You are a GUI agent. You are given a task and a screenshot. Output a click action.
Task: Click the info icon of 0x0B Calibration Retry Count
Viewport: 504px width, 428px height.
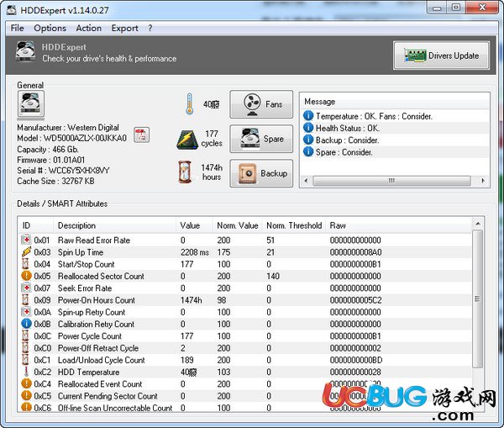coord(26,324)
